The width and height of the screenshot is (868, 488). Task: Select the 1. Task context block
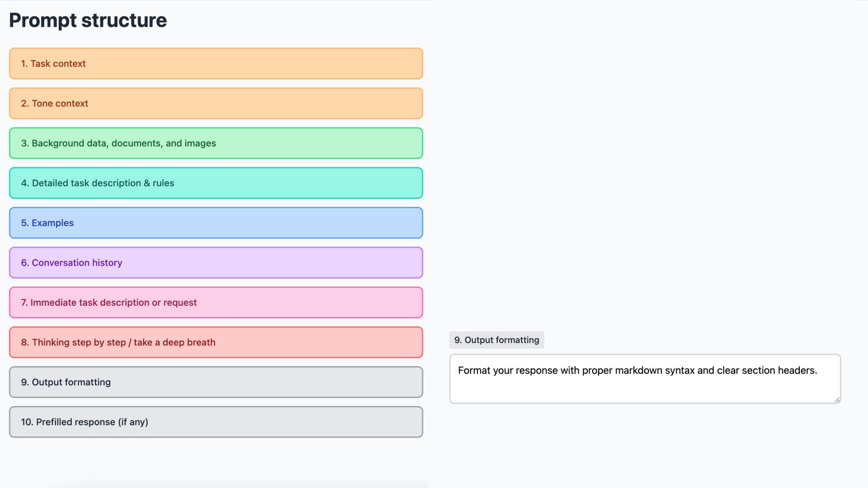(x=216, y=64)
